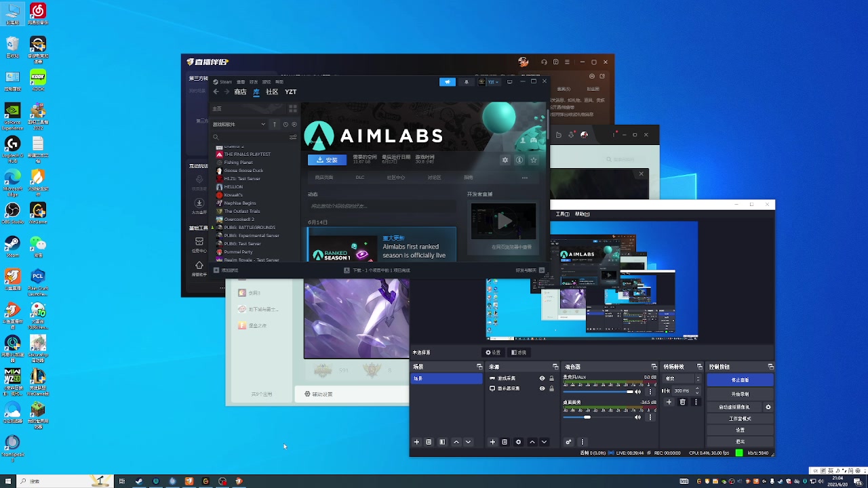Remove selected scene in OBS
Image resolution: width=868 pixels, height=488 pixels.
pyautogui.click(x=429, y=442)
